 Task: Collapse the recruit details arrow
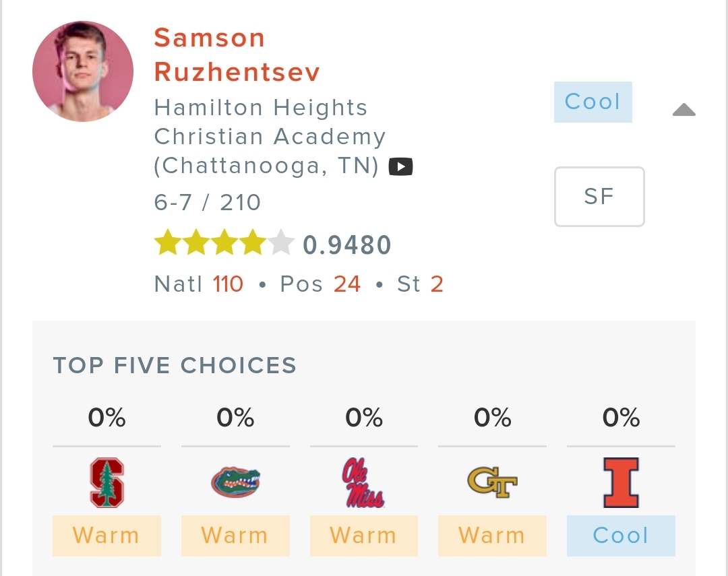[684, 110]
